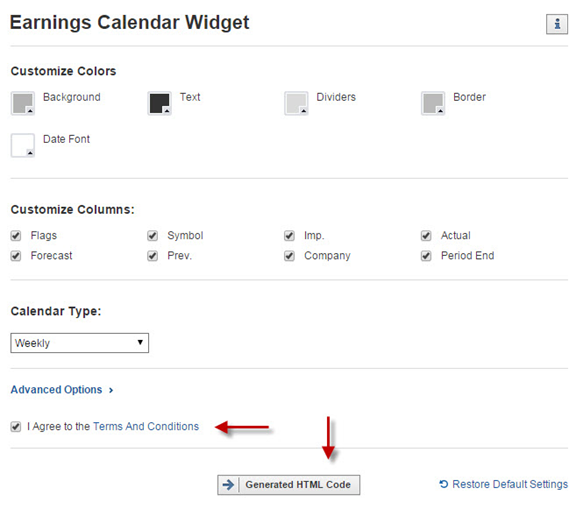Click the arrow icon on Generated HTML Code
Viewport: 576px width, 509px height.
click(228, 485)
